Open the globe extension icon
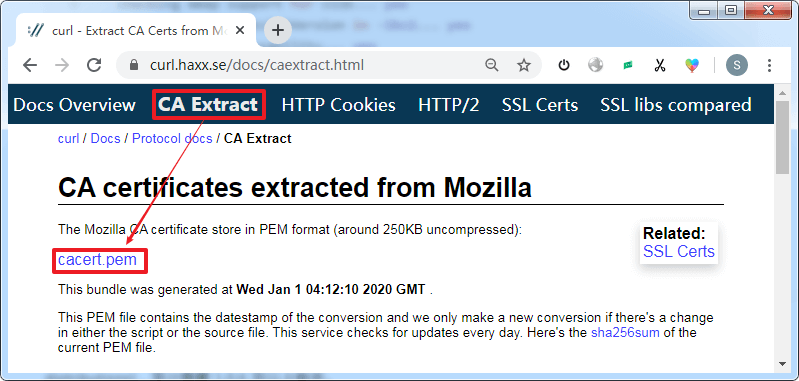This screenshot has height=381, width=799. 595,65
